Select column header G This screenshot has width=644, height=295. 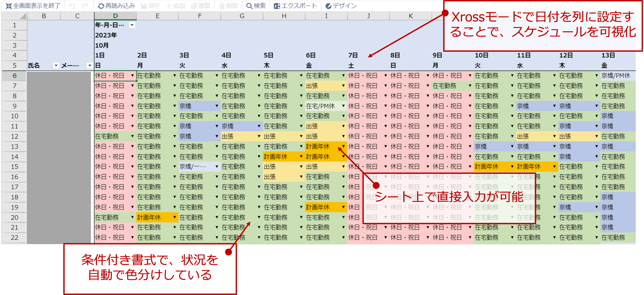click(x=242, y=16)
